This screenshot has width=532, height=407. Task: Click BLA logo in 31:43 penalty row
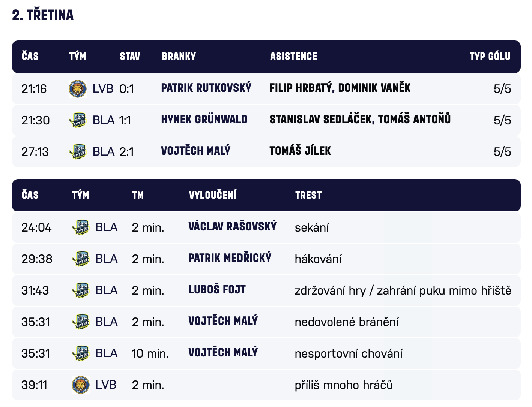pyautogui.click(x=81, y=290)
